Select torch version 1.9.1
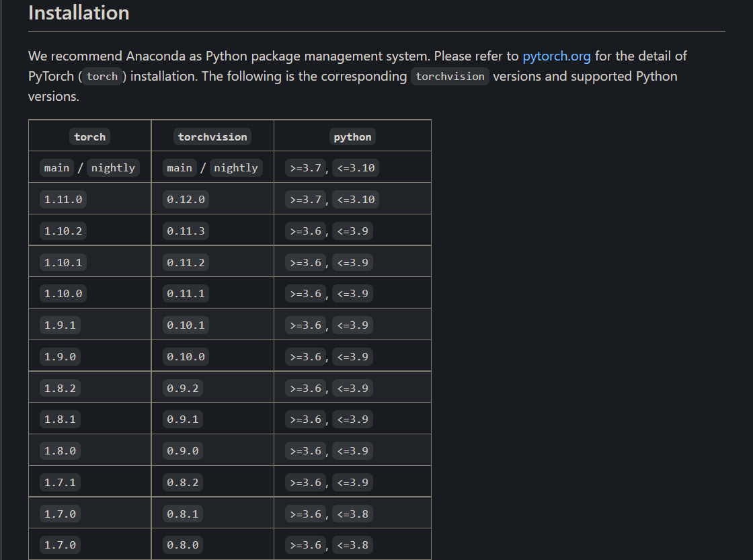753x560 pixels. coord(60,325)
